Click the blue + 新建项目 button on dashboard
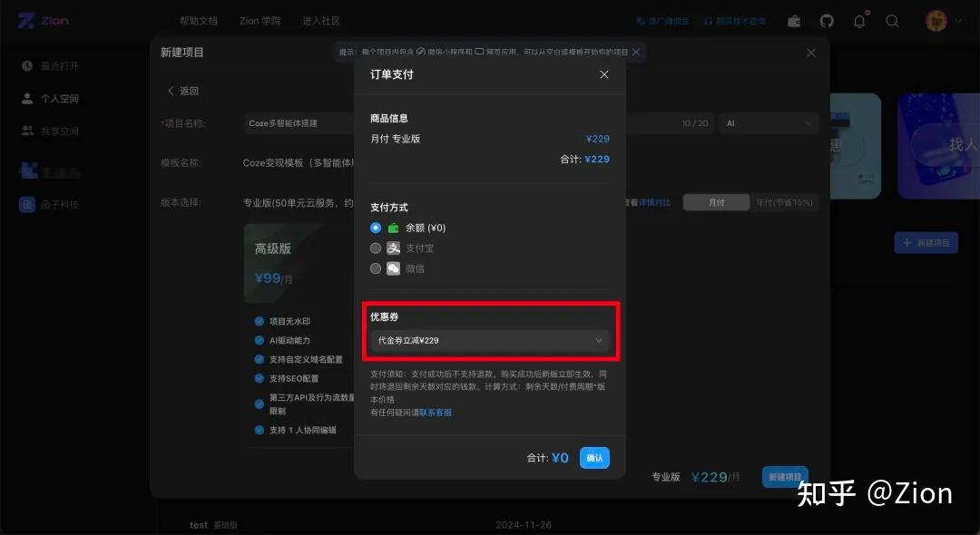 tap(926, 242)
